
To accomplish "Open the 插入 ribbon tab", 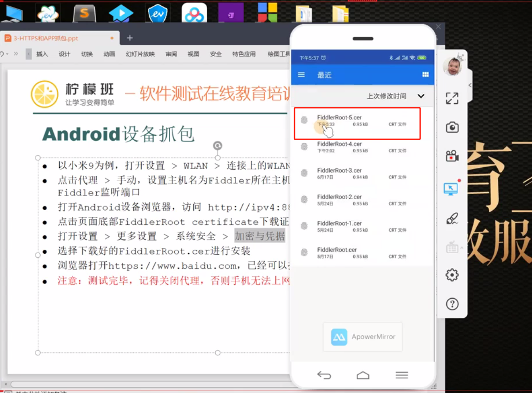I will coord(42,54).
